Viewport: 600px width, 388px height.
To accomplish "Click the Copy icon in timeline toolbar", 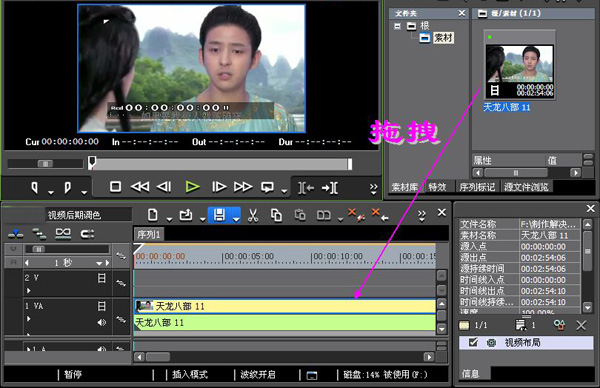I will click(276, 215).
